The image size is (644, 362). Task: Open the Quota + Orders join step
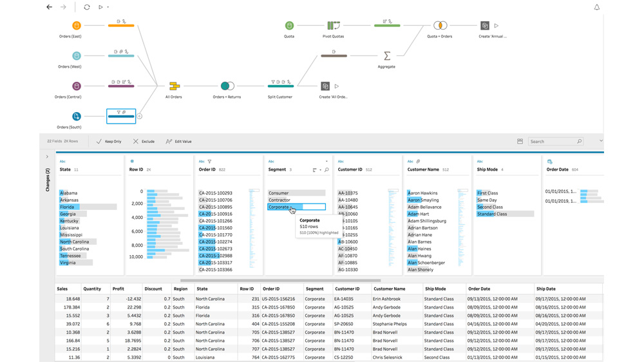click(440, 26)
